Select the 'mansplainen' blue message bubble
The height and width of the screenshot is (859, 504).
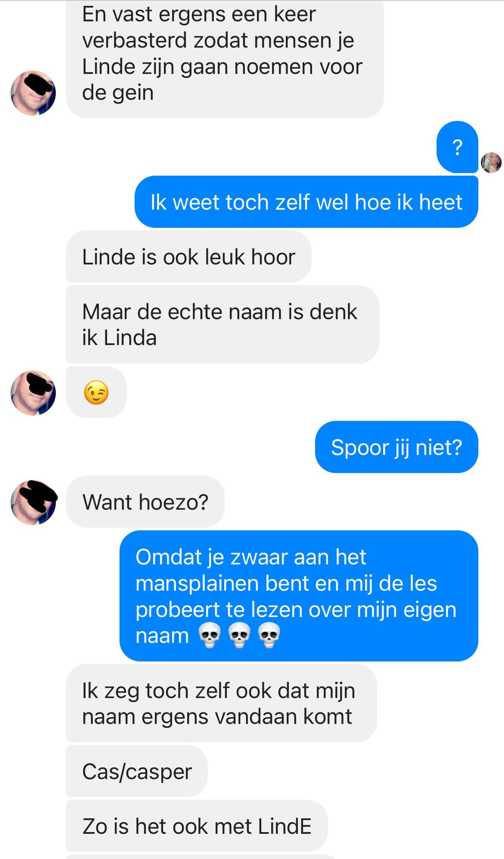pyautogui.click(x=299, y=596)
